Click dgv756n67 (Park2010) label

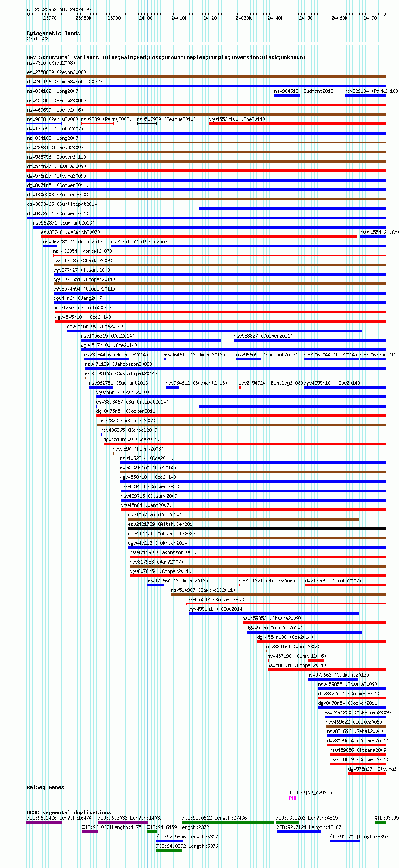coord(122,392)
